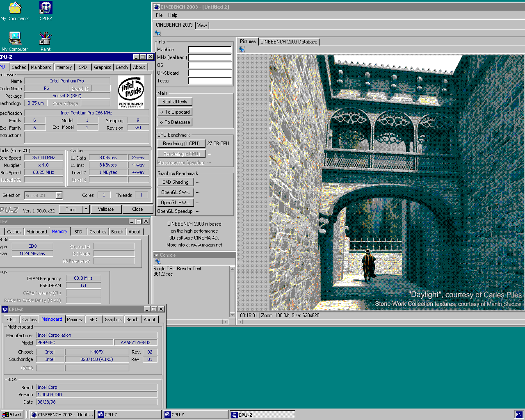Click the To Clipboard button

[175, 112]
